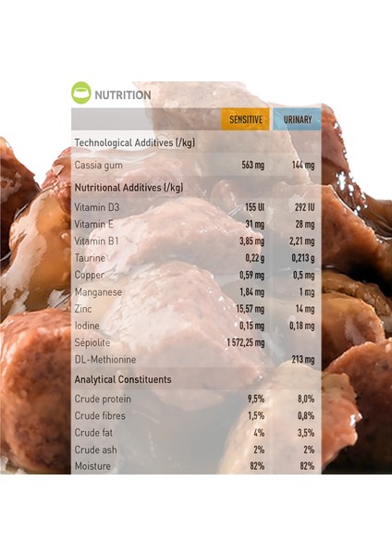
Task: Click the Taurine row label
Action: [90, 258]
